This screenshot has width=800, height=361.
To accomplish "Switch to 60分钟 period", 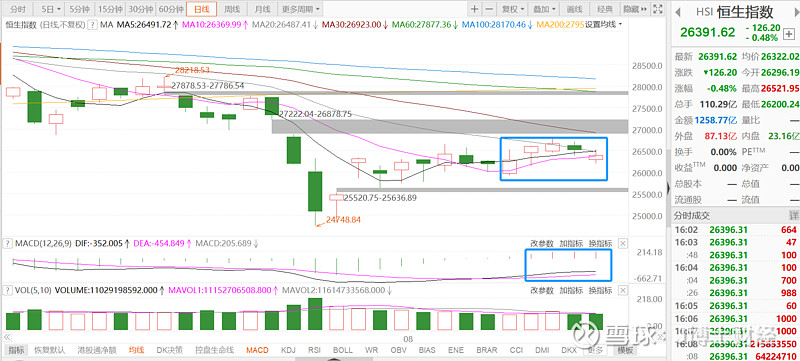I will pyautogui.click(x=171, y=9).
